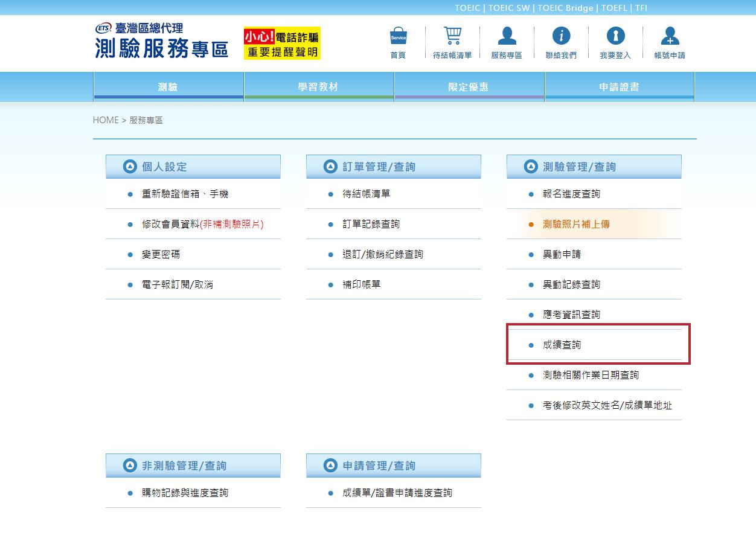Open 電子報訂閱/取消 link

click(x=178, y=284)
